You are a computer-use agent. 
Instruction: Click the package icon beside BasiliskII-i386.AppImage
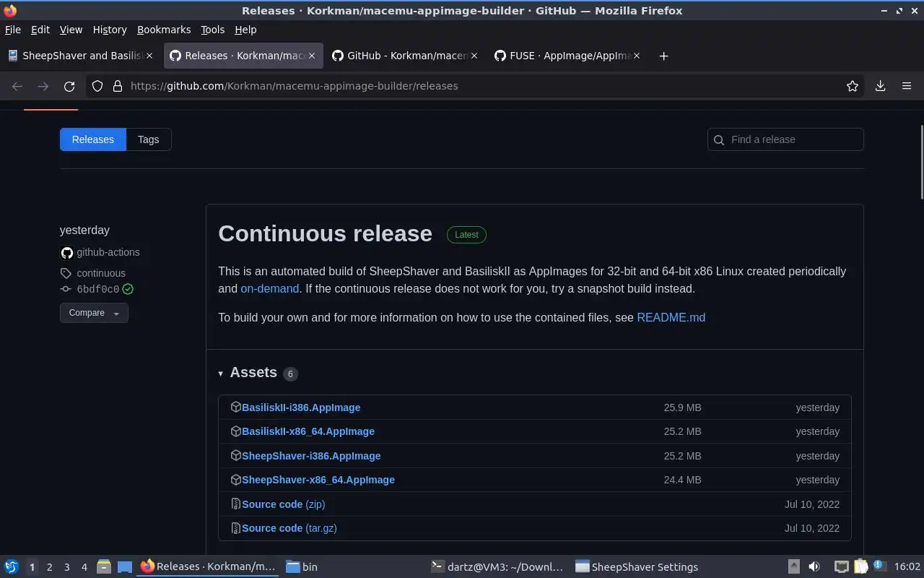tap(235, 407)
